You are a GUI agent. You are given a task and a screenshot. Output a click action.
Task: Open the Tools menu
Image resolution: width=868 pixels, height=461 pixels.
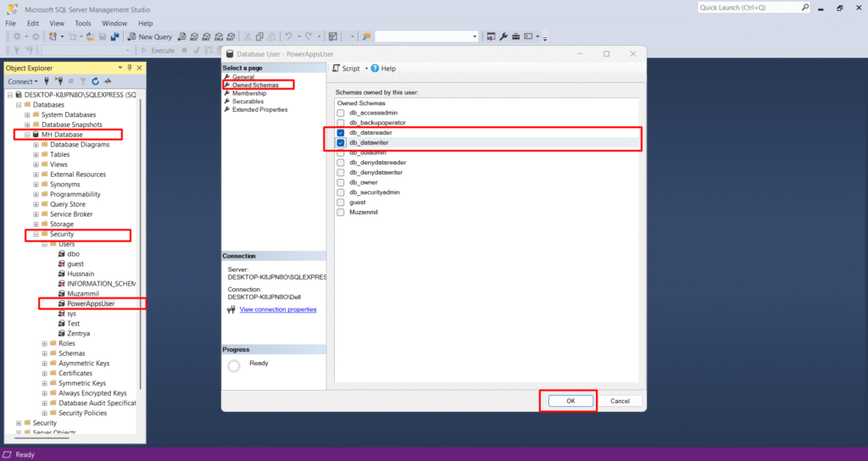point(82,23)
